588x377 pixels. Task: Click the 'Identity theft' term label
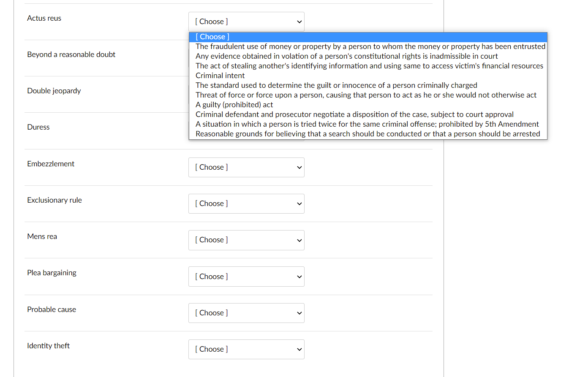tap(48, 346)
